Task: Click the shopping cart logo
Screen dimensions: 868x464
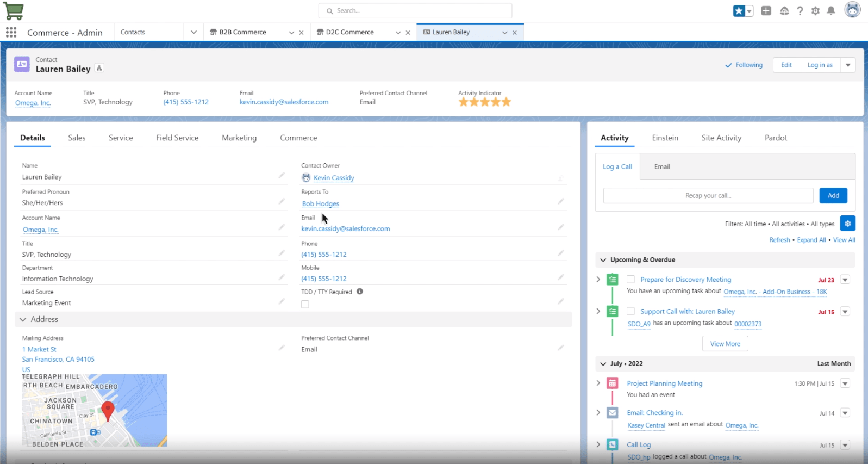Action: pos(14,10)
